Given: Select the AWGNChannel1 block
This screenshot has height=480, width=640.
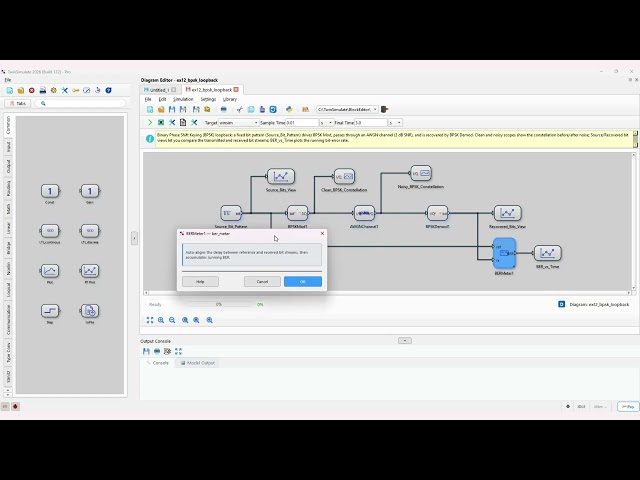Looking at the screenshot, I should point(364,213).
